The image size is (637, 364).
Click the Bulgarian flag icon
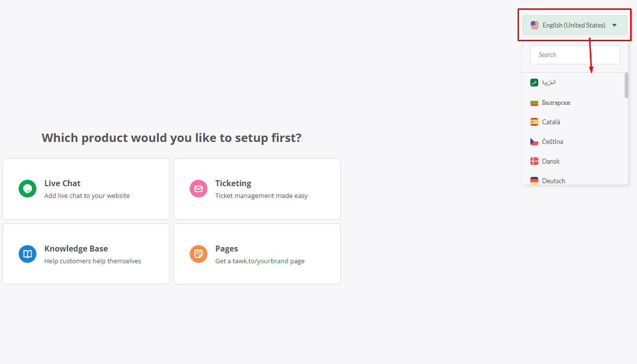coord(534,103)
